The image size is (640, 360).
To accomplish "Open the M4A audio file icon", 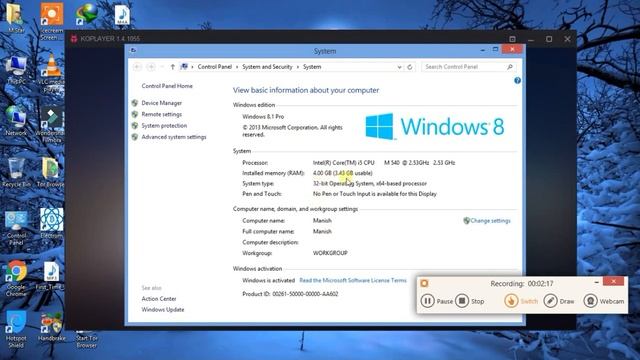I will pyautogui.click(x=122, y=16).
